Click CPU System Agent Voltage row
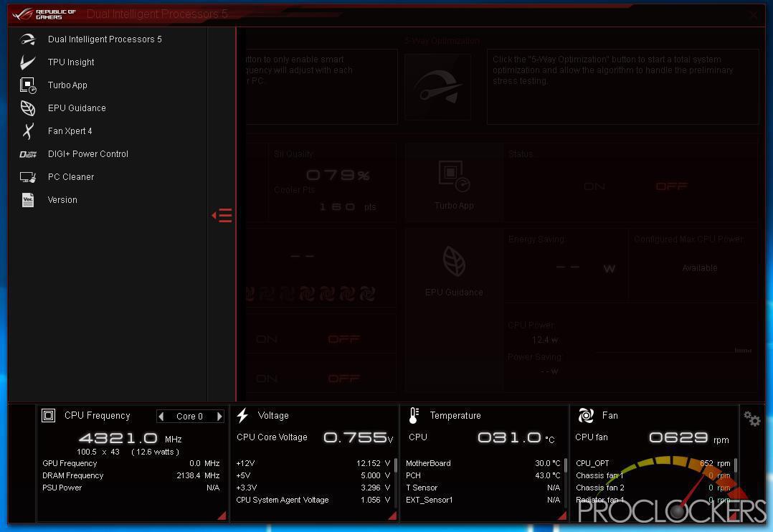Screen dimensions: 773x532 click(313, 500)
